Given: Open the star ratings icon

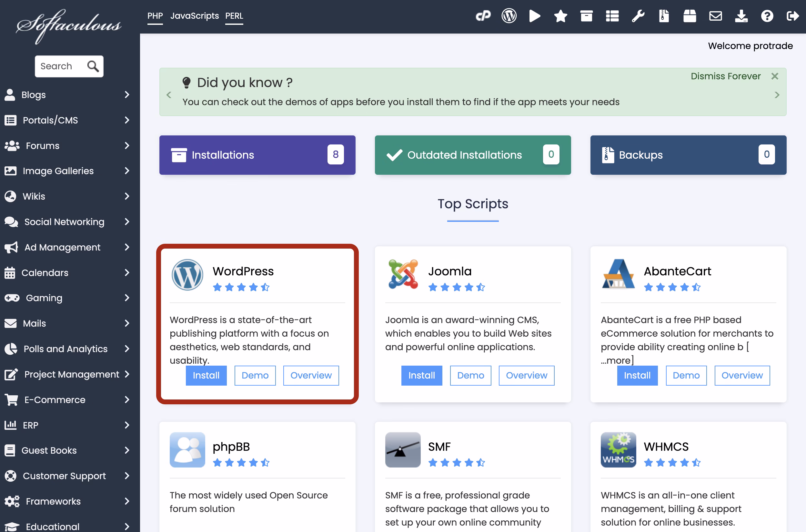Looking at the screenshot, I should [x=560, y=16].
